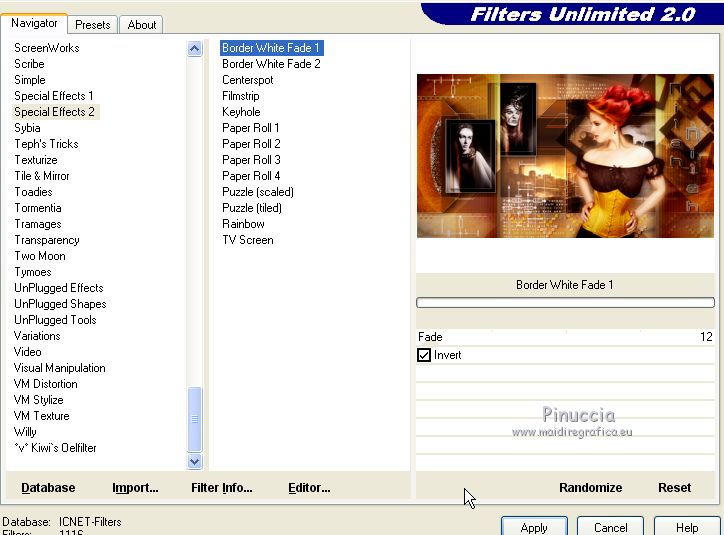This screenshot has width=724, height=535.
Task: Select Tormentia category
Action: (x=37, y=208)
